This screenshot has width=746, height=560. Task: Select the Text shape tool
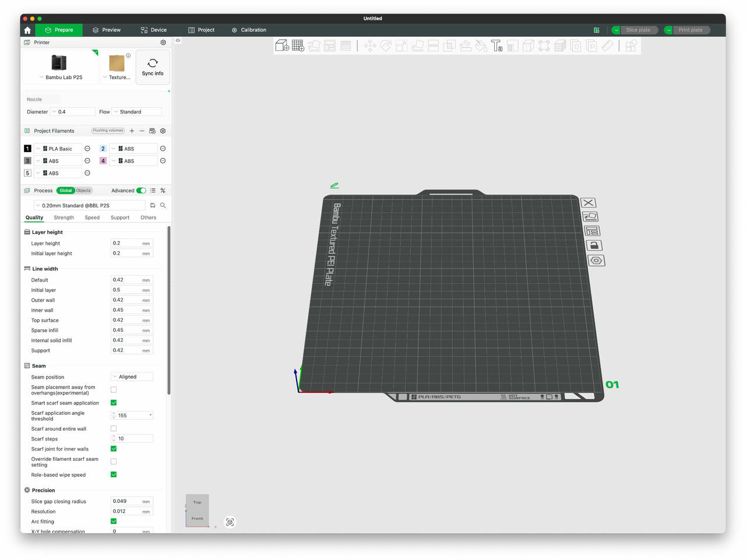click(x=497, y=45)
